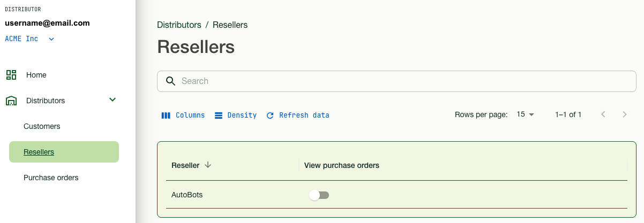The image size is (644, 223).
Task: Enable View purchase orders for AutoBots
Action: click(x=319, y=195)
